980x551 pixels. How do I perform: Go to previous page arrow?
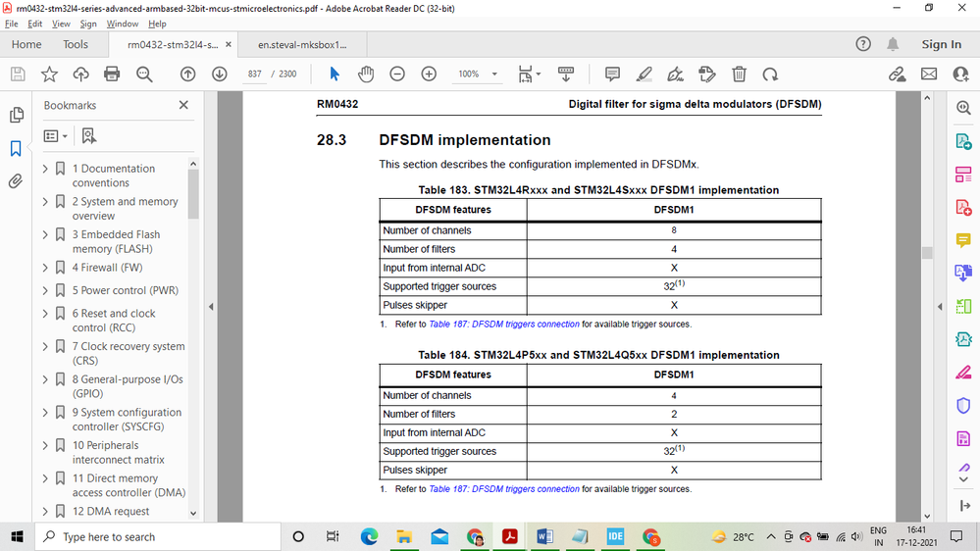(x=187, y=75)
